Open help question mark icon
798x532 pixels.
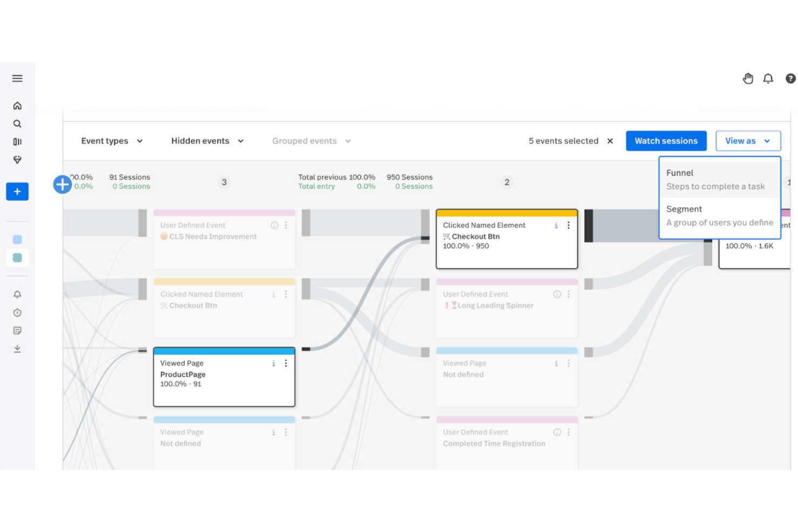point(790,79)
